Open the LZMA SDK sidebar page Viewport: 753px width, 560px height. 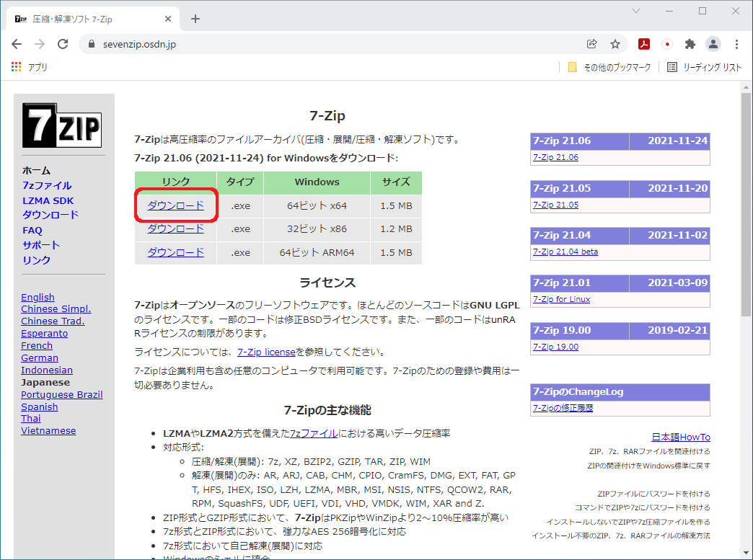click(48, 200)
